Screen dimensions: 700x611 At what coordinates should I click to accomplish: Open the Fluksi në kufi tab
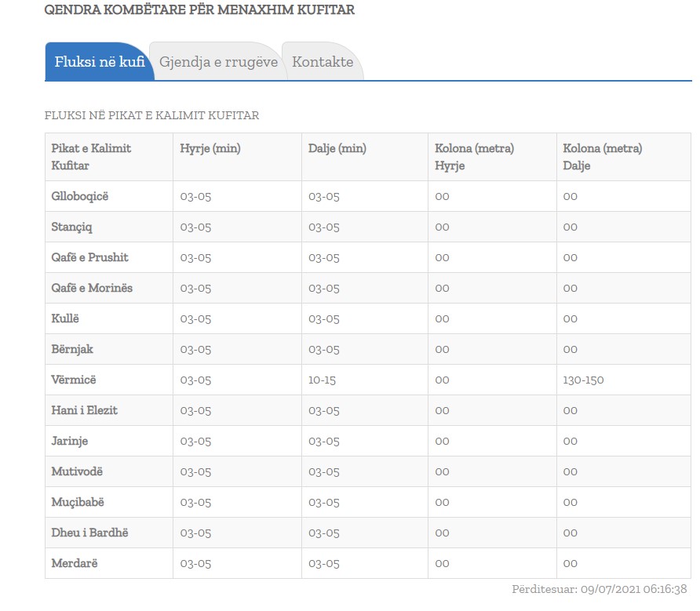tap(100, 62)
